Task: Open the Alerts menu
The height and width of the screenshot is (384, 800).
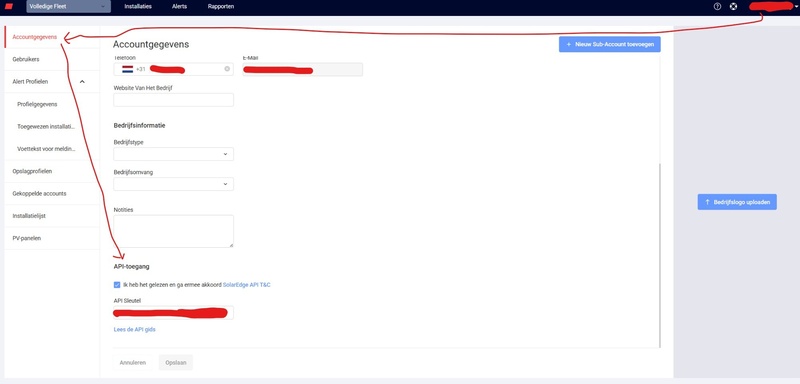Action: (180, 7)
